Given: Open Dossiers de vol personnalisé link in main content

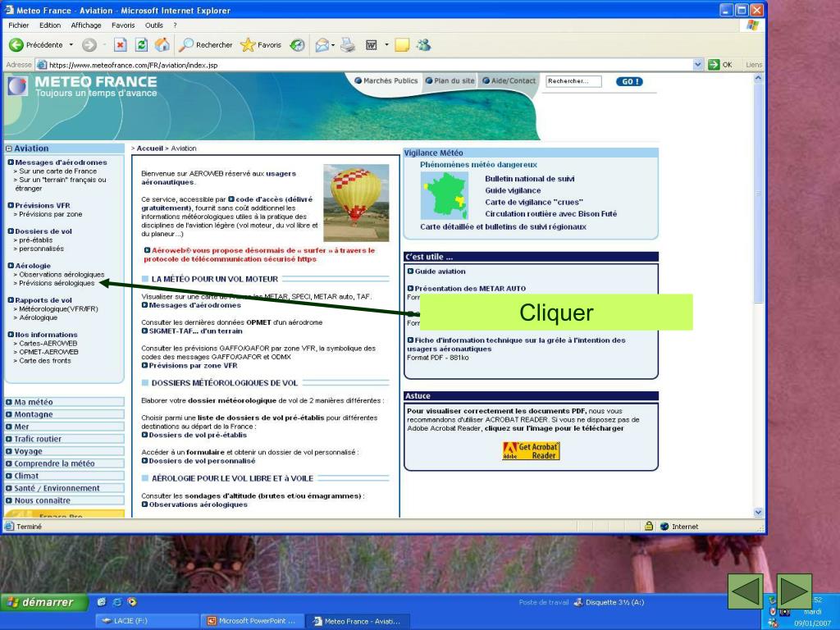Looking at the screenshot, I should tap(199, 461).
